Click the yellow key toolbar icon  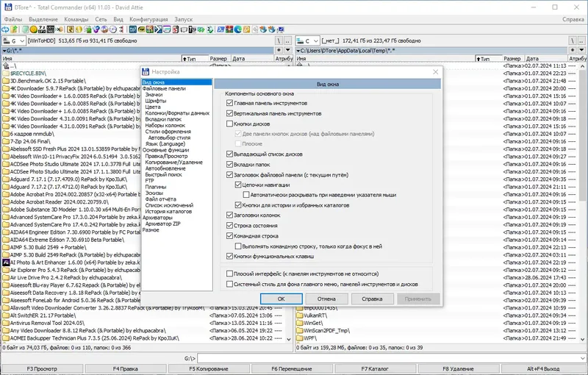click(246, 29)
